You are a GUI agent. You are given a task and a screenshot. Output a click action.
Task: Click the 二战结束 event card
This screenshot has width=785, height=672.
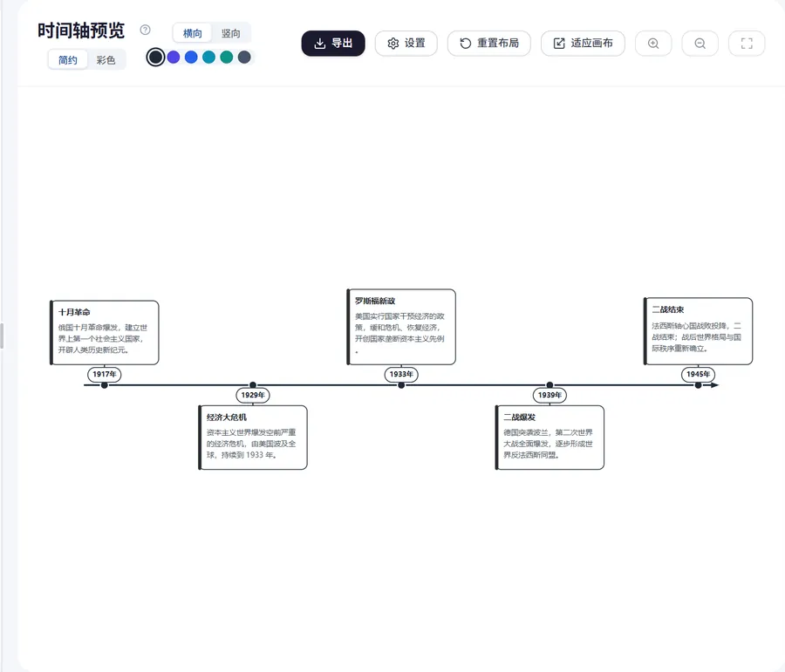click(x=698, y=331)
